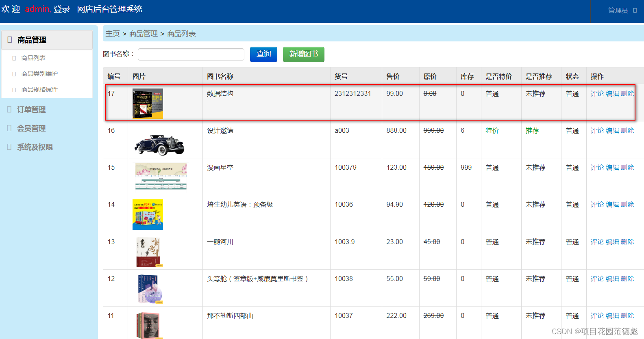Click the admin username in header
This screenshot has height=339, width=644.
point(38,9)
